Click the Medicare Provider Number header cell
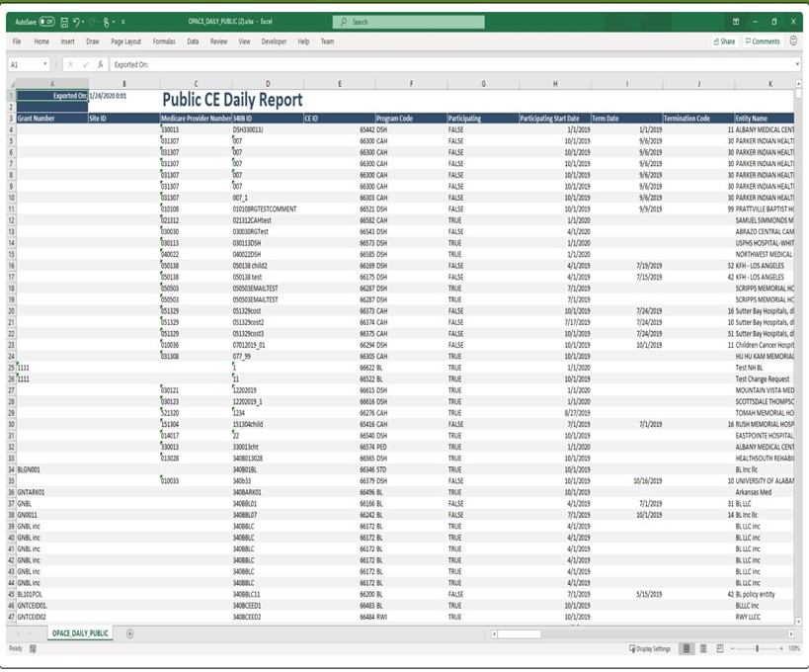Image resolution: width=809 pixels, height=672 pixels. click(196, 119)
